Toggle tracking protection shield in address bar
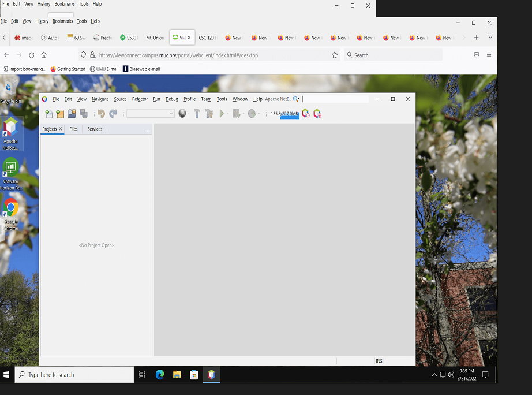Screen dimensions: 532x395 83,55
